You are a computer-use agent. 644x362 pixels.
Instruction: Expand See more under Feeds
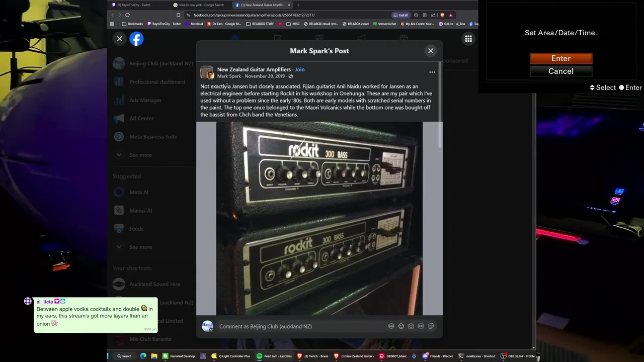[x=140, y=247]
